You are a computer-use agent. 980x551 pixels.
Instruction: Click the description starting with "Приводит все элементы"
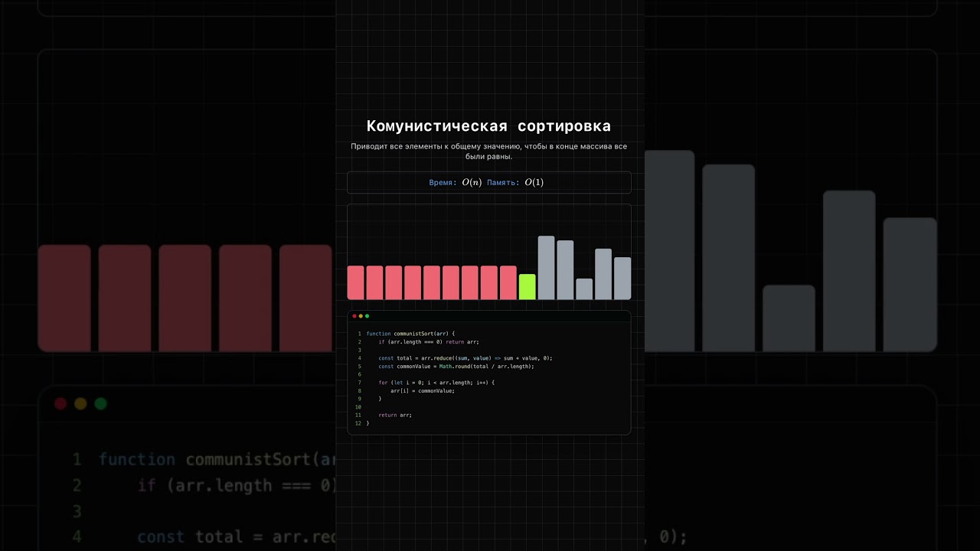pyautogui.click(x=488, y=151)
